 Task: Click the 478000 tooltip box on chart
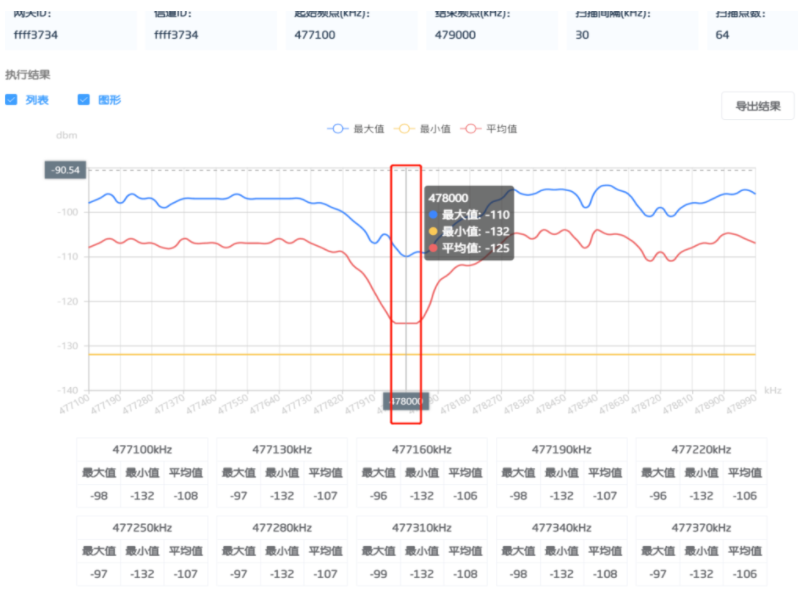pos(469,223)
